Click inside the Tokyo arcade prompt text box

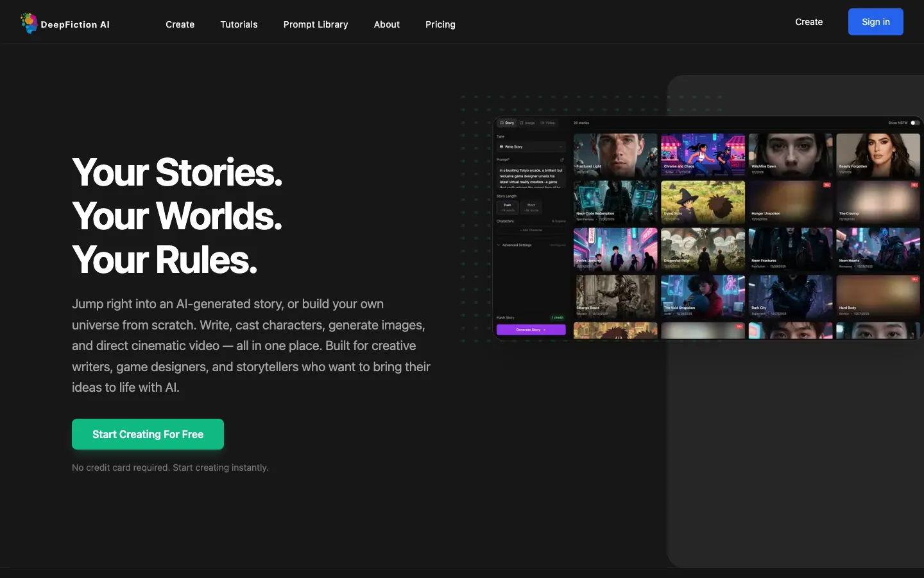point(531,177)
